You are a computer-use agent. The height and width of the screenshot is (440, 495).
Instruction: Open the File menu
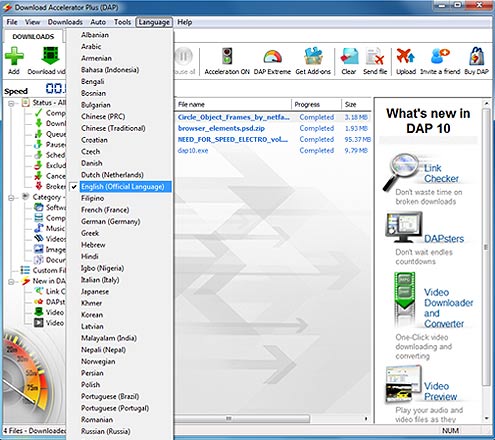pyautogui.click(x=12, y=22)
